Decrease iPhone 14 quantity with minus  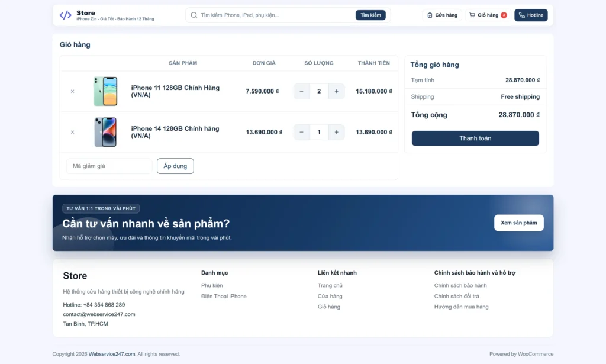pyautogui.click(x=302, y=132)
